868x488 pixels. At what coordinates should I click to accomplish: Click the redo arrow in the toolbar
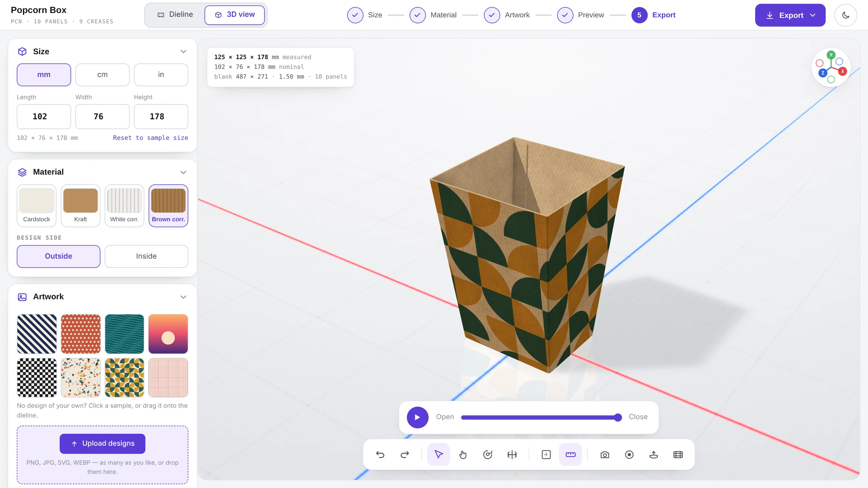click(405, 454)
